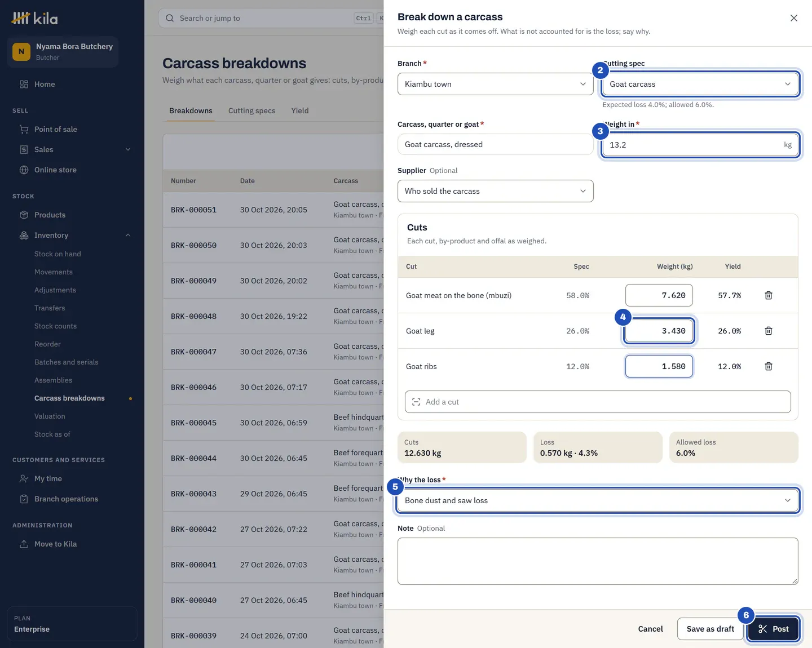Open the Why the loss dropdown
This screenshot has height=648, width=812.
click(x=598, y=500)
